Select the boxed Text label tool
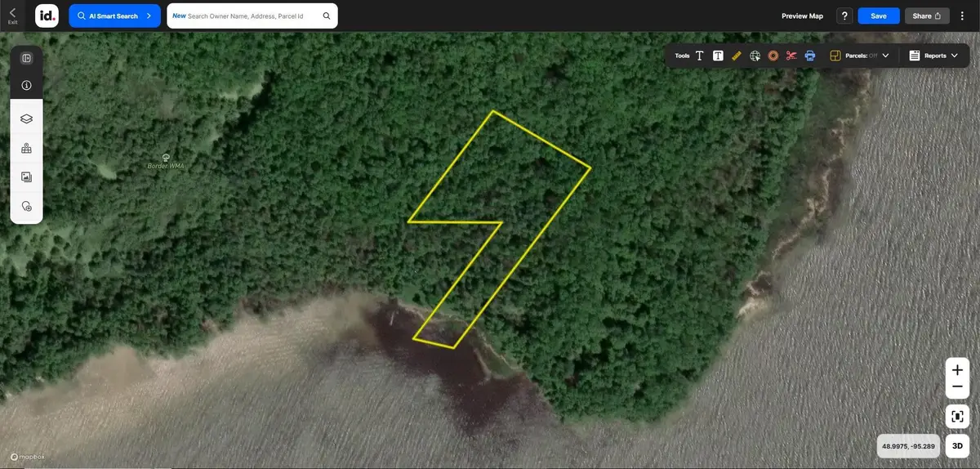 718,56
